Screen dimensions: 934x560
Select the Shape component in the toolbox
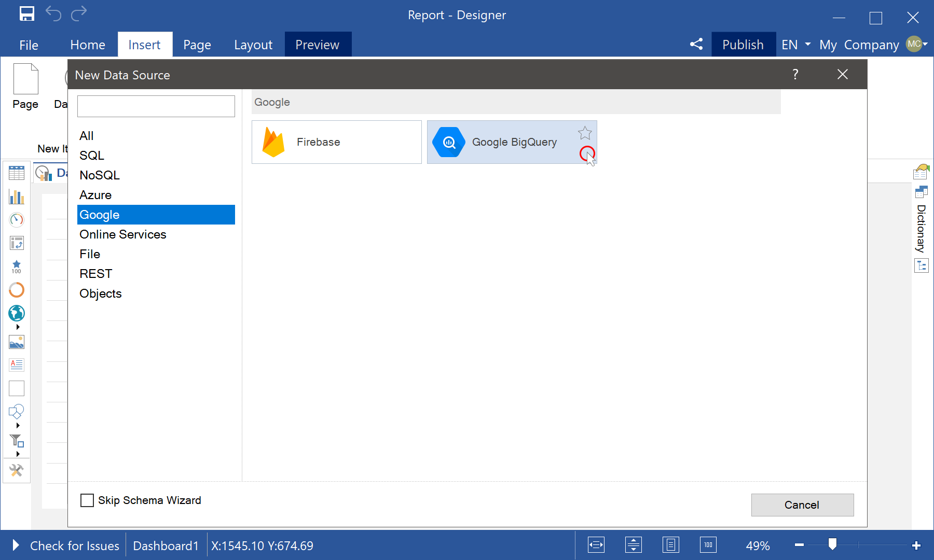(x=17, y=412)
